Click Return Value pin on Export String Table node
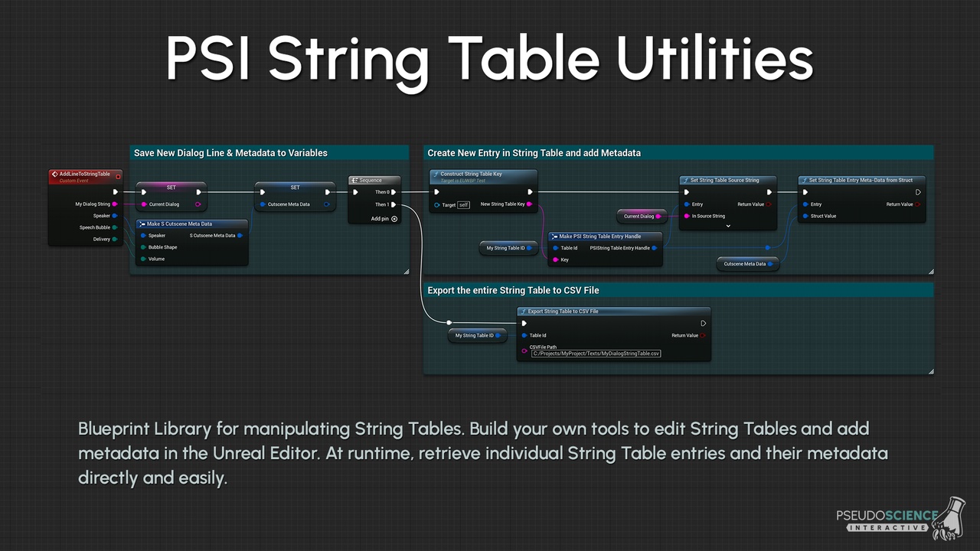 click(703, 335)
